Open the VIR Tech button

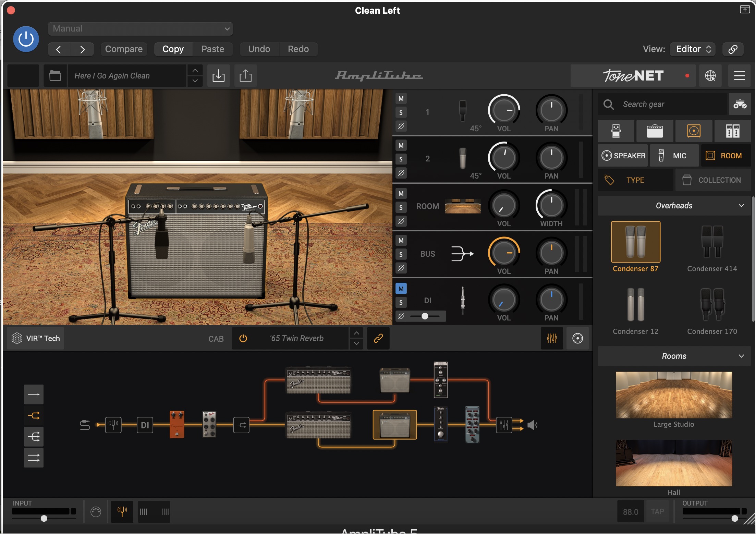tap(36, 338)
